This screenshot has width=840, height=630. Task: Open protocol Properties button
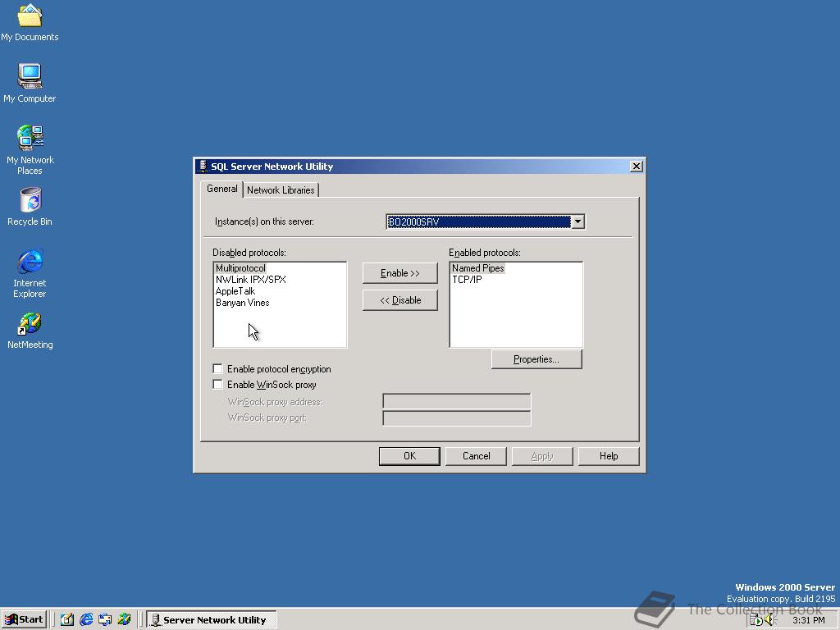536,359
